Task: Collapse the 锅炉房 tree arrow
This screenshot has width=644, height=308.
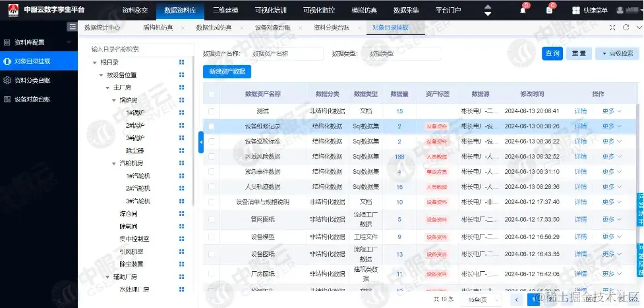Action: pos(114,100)
